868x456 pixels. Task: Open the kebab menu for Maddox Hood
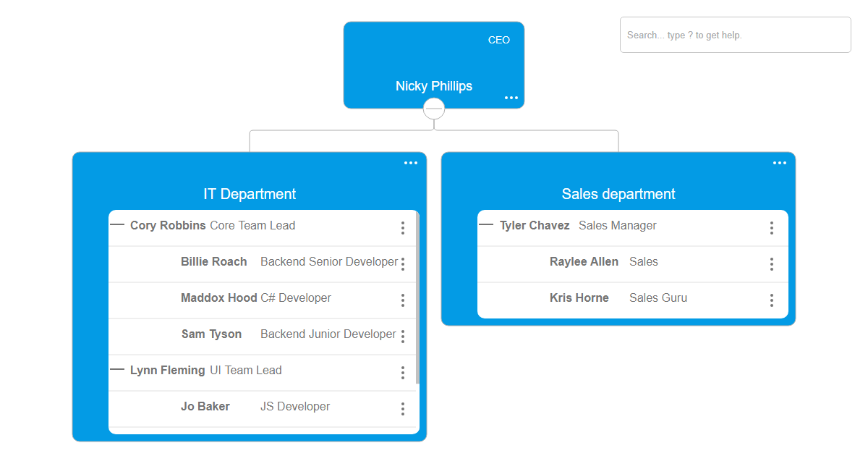coord(403,300)
